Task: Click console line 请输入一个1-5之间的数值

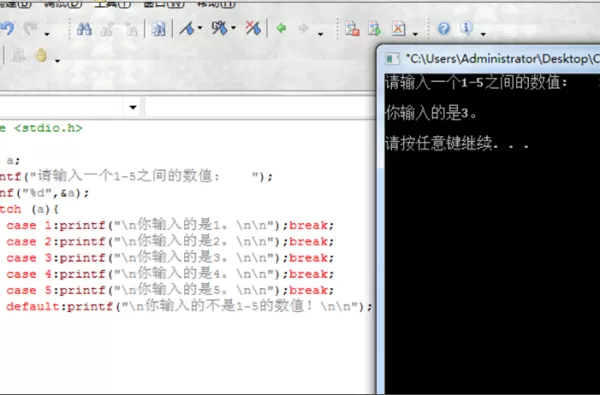Action: coord(476,83)
